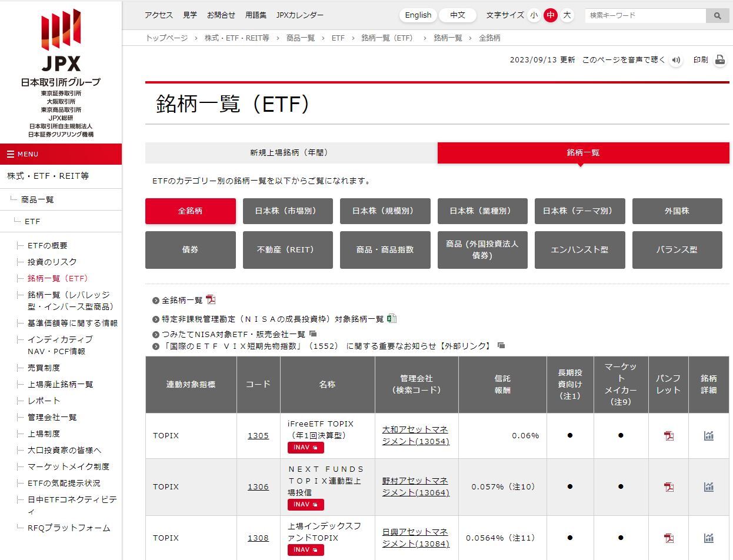
Task: Open issue detail chart for 1306
Action: pos(709,487)
